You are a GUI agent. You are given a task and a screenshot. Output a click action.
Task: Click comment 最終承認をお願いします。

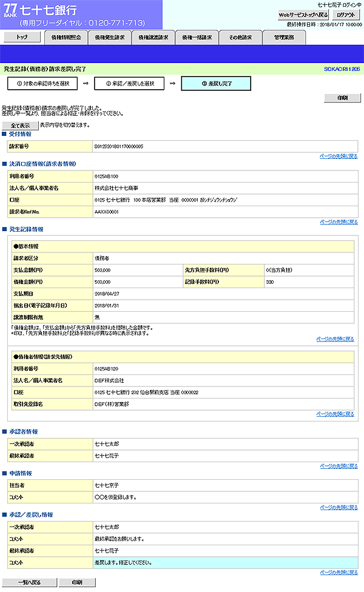[120, 539]
